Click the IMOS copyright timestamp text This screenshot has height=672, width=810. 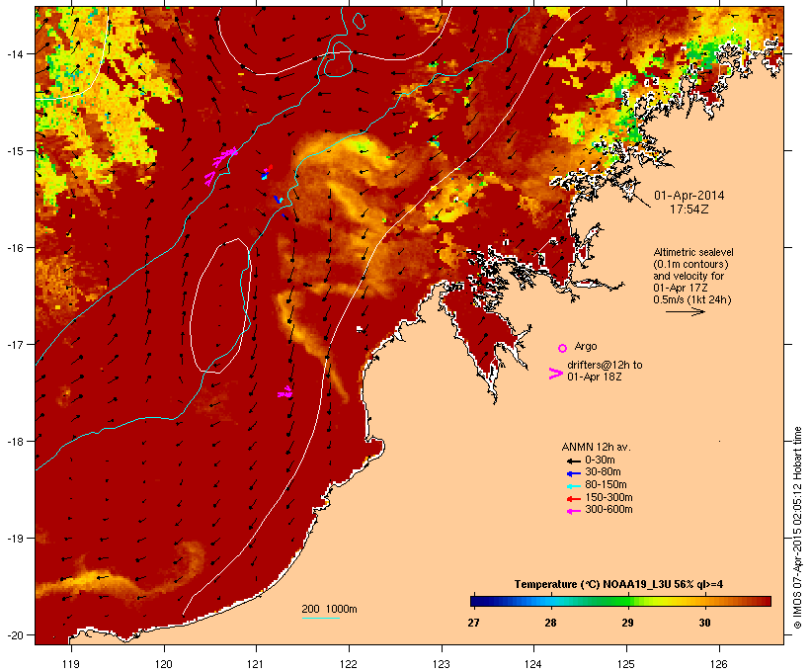(797, 528)
